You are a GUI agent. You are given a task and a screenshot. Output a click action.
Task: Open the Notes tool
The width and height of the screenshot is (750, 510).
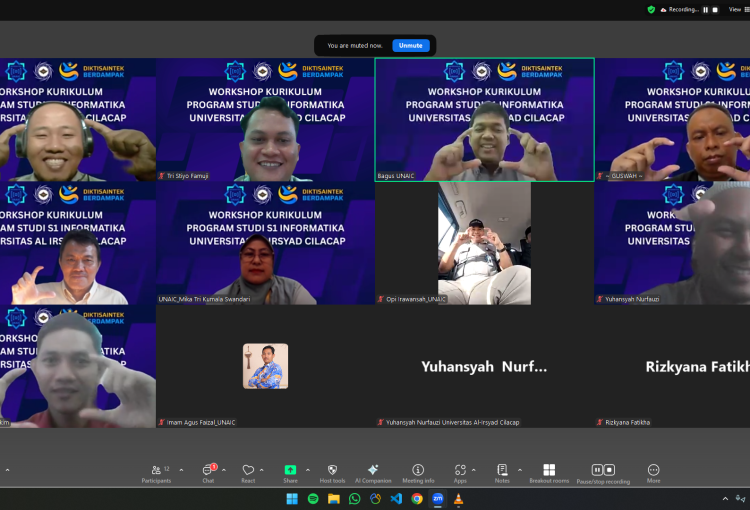pyautogui.click(x=502, y=472)
